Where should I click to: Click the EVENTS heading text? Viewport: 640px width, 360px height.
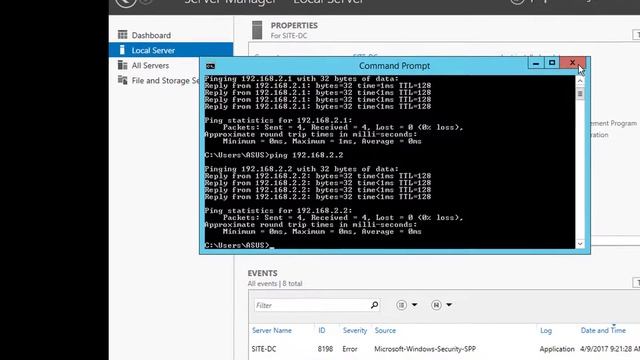pyautogui.click(x=262, y=273)
